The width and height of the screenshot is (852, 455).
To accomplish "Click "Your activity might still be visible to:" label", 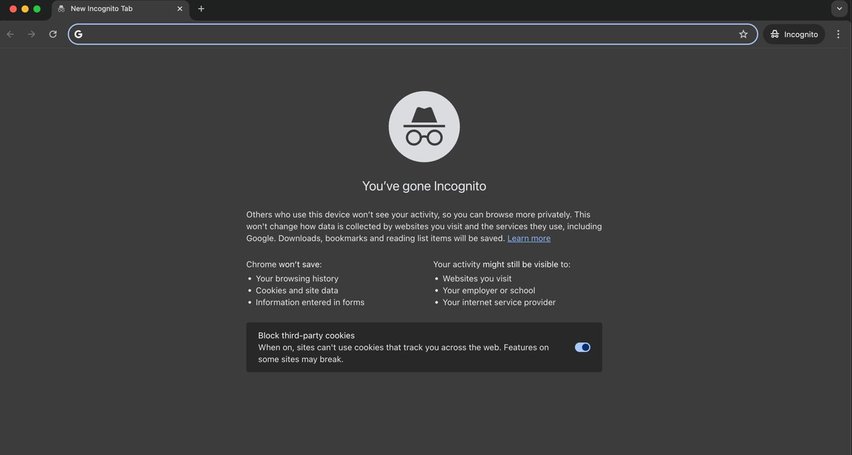I will click(502, 264).
